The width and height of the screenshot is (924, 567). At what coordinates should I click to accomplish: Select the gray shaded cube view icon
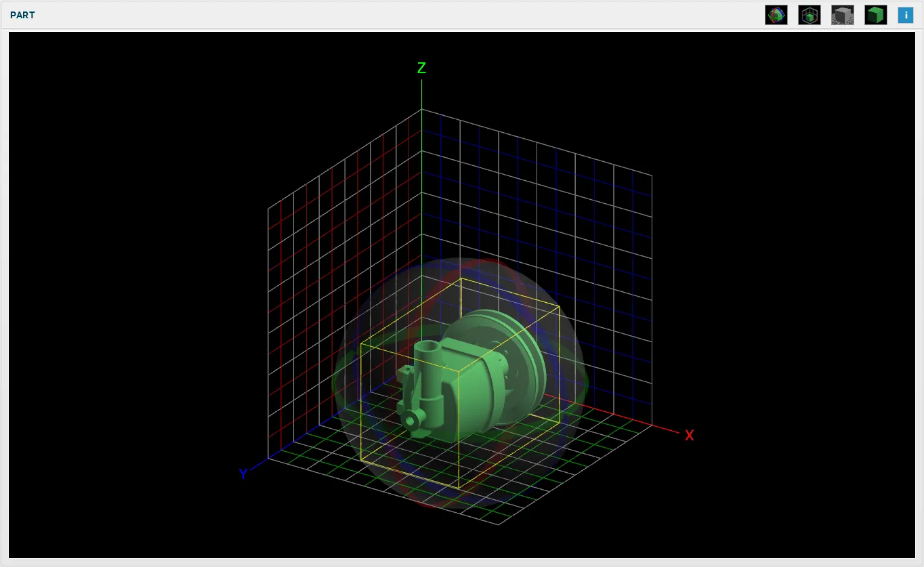[843, 15]
